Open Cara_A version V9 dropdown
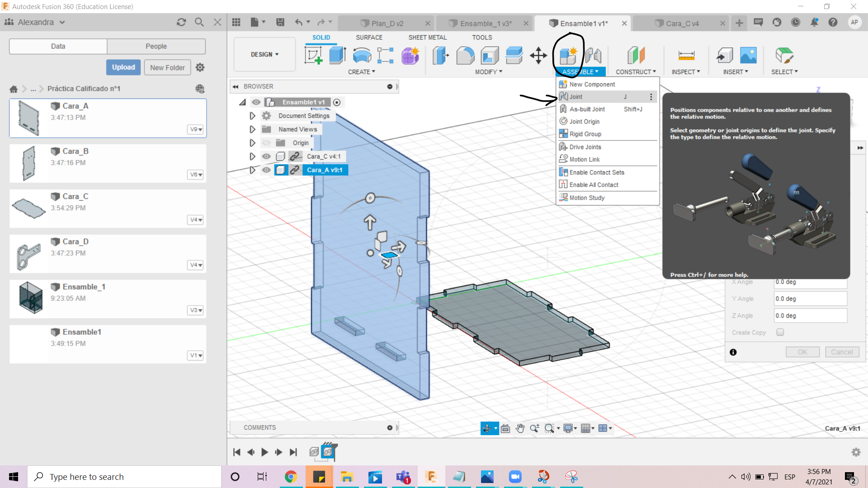The image size is (868, 488). point(196,129)
